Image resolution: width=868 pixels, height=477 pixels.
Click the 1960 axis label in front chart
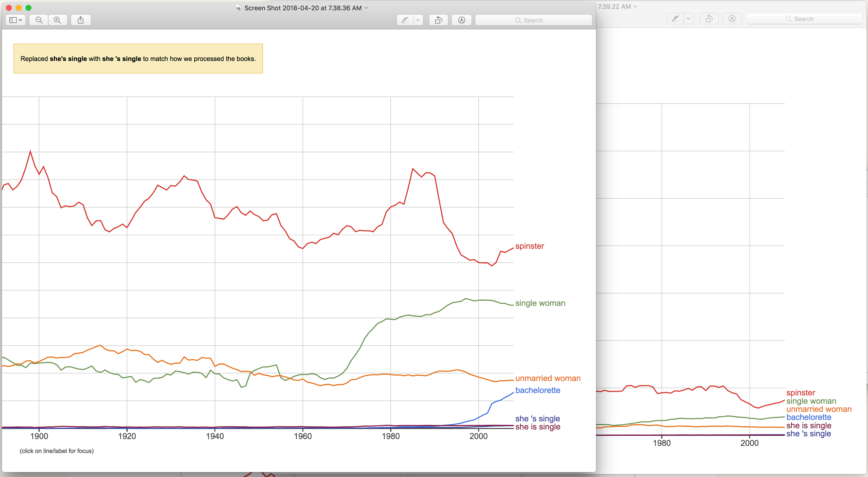(x=303, y=436)
